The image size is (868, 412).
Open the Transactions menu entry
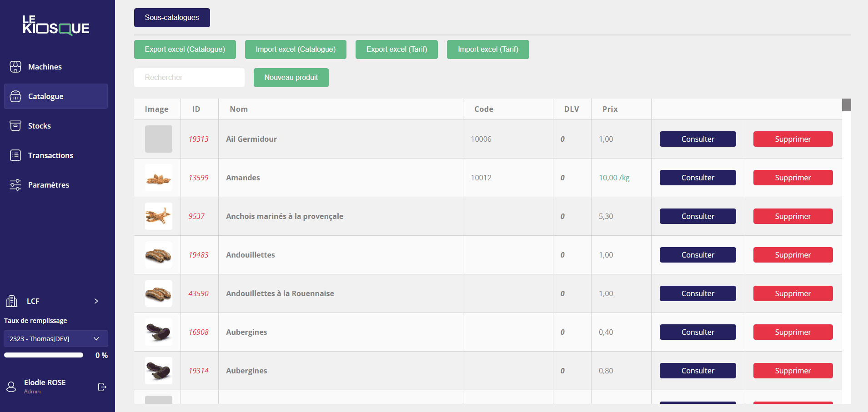coord(56,155)
